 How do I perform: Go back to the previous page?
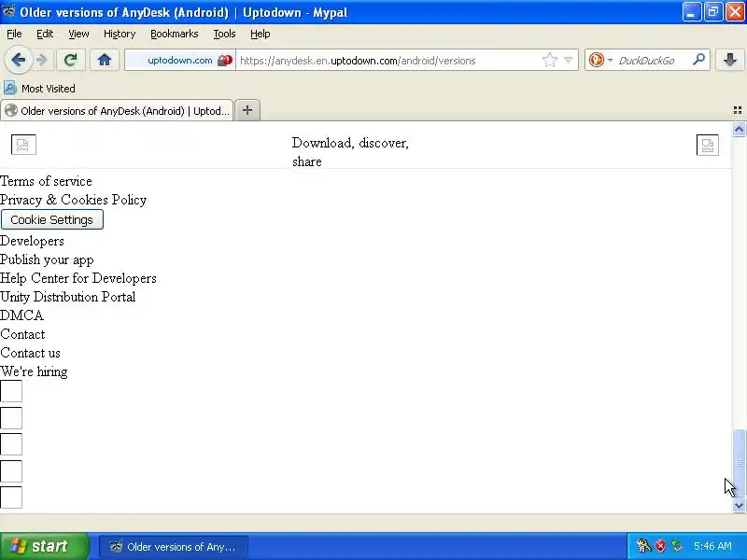pyautogui.click(x=18, y=60)
